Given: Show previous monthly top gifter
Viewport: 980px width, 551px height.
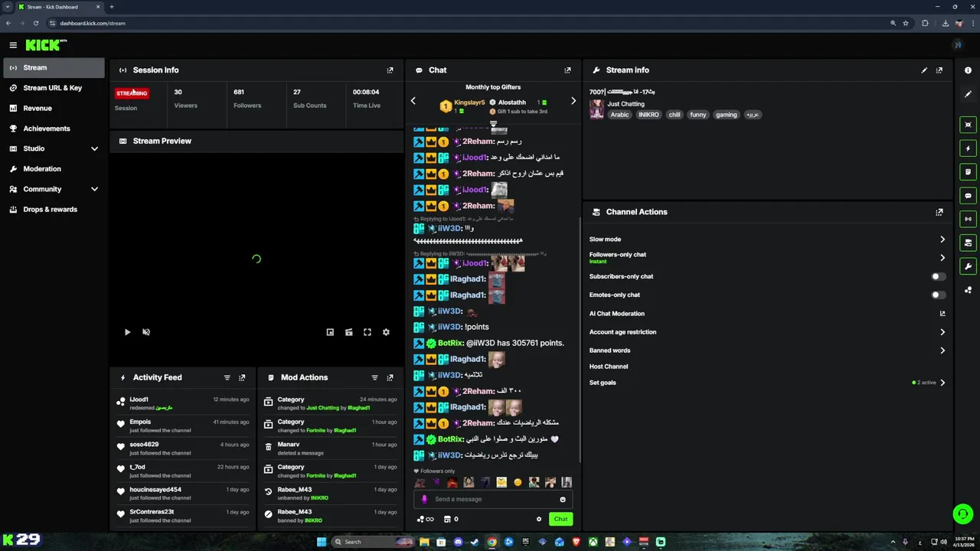Looking at the screenshot, I should click(x=413, y=101).
